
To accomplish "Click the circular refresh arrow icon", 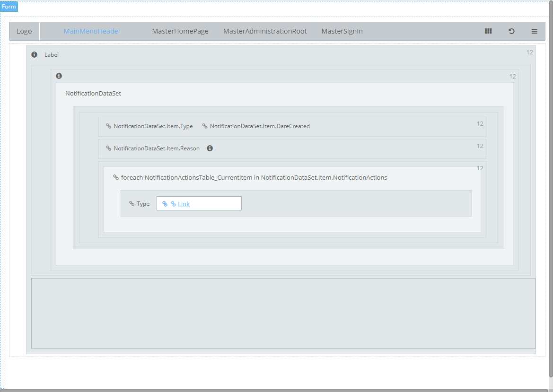I will tap(511, 31).
